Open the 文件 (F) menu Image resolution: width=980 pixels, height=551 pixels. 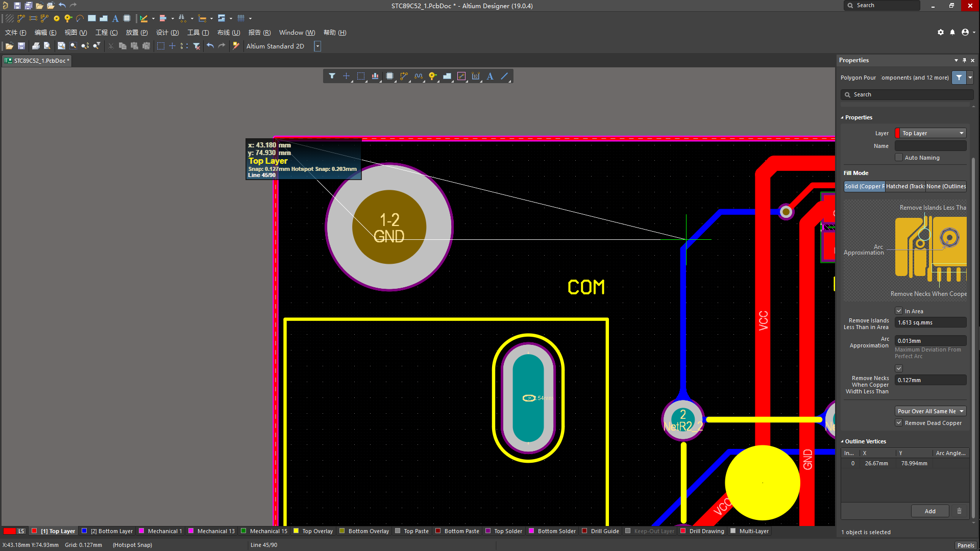point(15,33)
